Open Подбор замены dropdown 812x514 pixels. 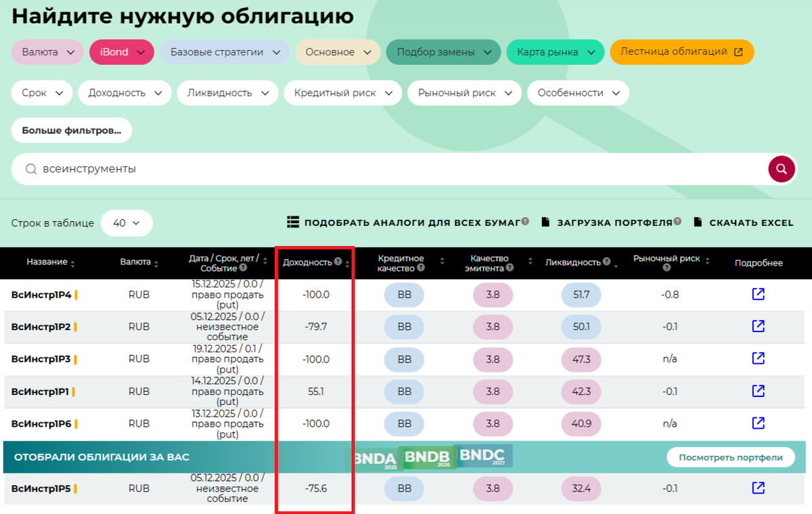click(x=443, y=52)
